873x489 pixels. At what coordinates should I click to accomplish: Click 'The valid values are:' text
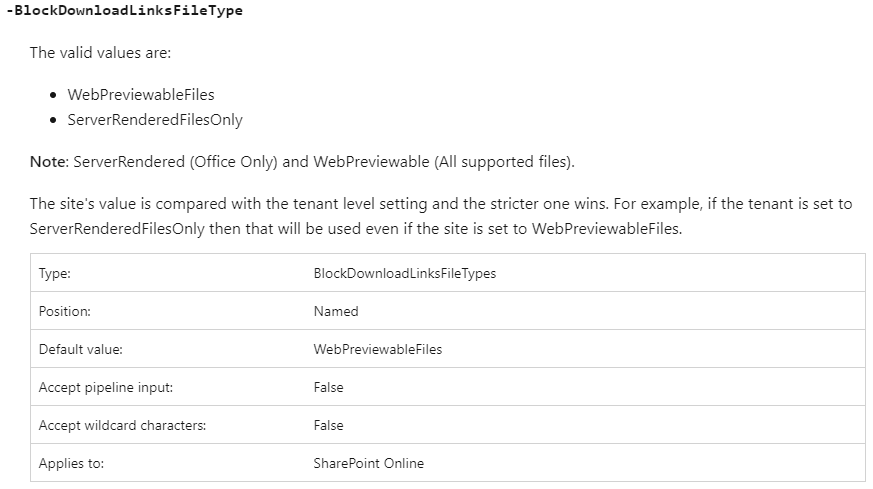(x=100, y=53)
